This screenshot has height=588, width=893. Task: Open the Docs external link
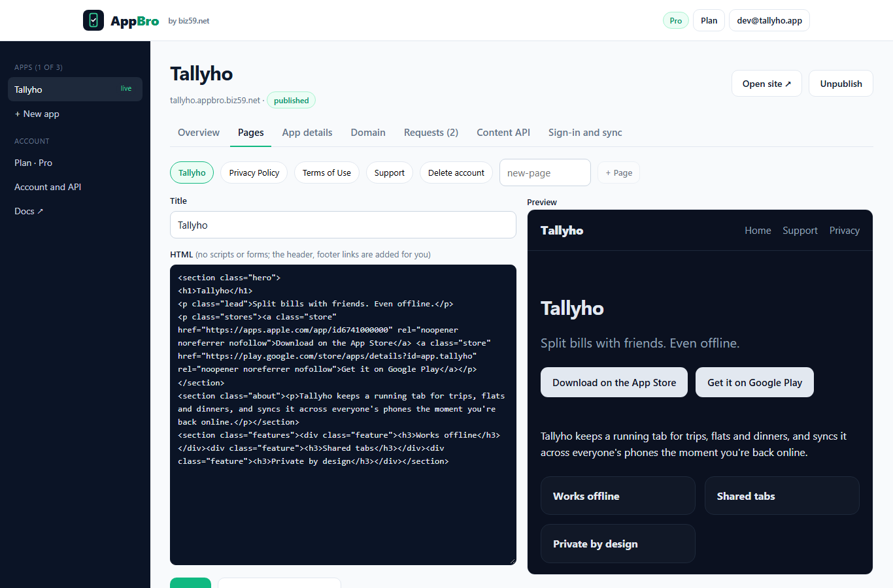[29, 211]
